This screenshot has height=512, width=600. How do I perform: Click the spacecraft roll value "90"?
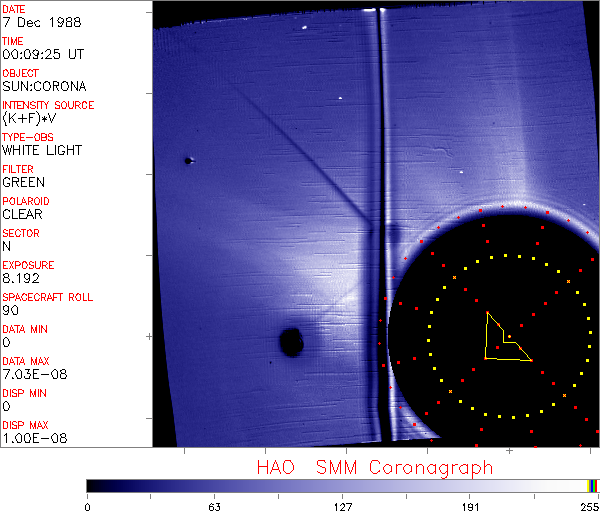point(9,310)
